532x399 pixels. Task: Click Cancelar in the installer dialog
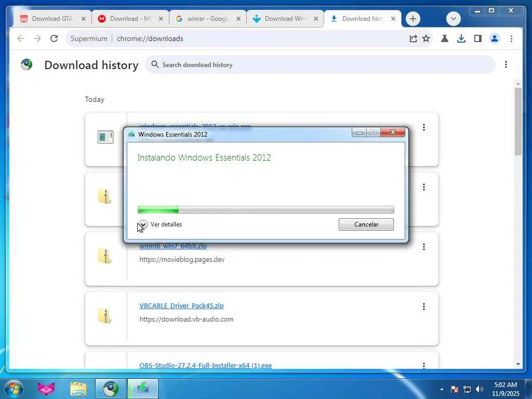coord(366,224)
